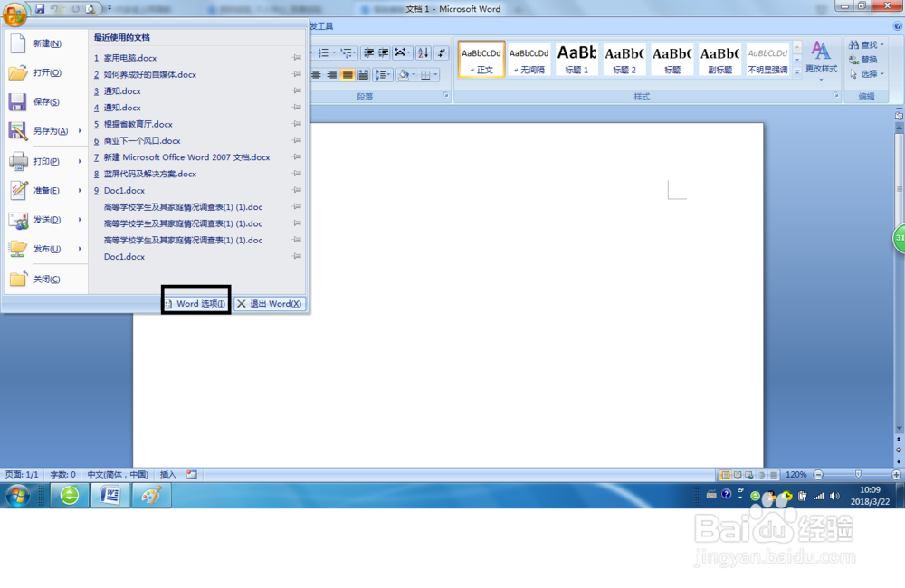
Task: Expand the styles gallery More arrow
Action: [797, 71]
